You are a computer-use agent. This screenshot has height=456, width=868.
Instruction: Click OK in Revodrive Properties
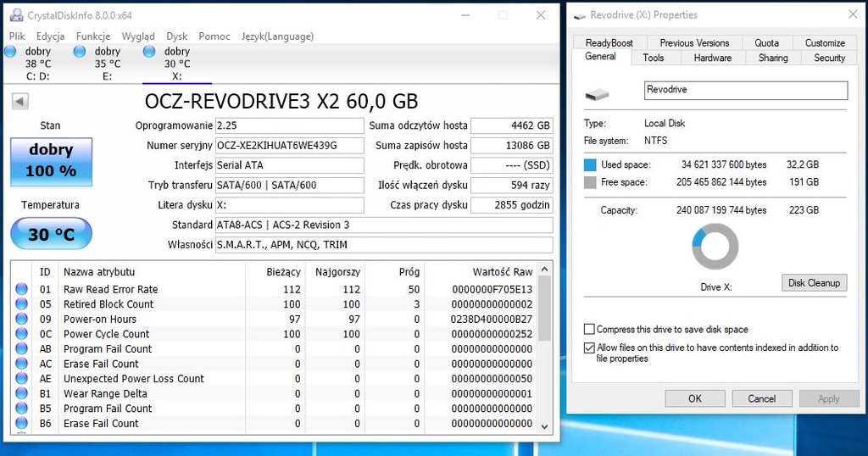(695, 398)
